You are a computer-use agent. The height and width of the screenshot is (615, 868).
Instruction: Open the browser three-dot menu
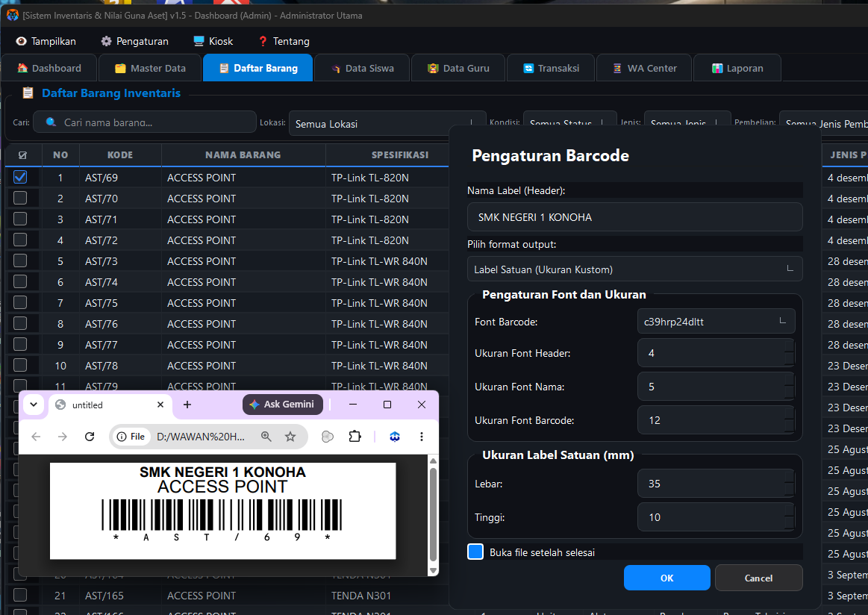coord(421,436)
